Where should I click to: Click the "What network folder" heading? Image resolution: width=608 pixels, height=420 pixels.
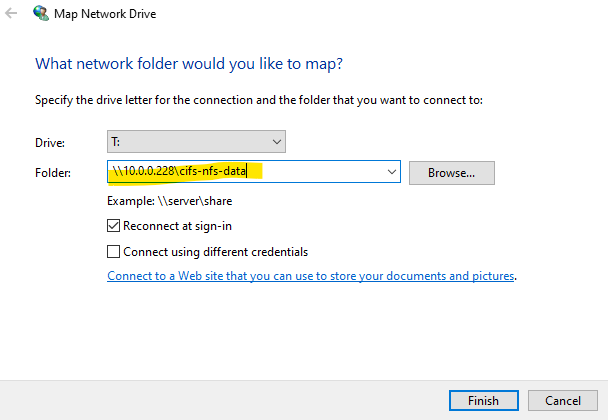coord(188,63)
